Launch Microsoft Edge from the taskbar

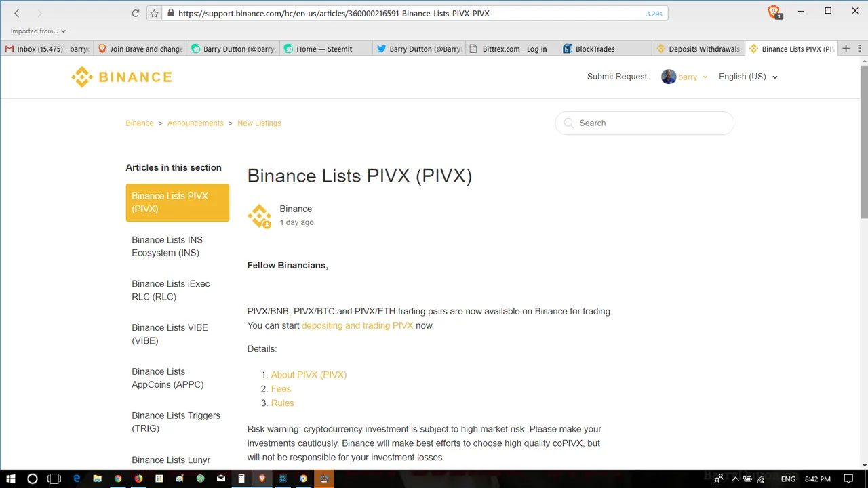(x=77, y=479)
